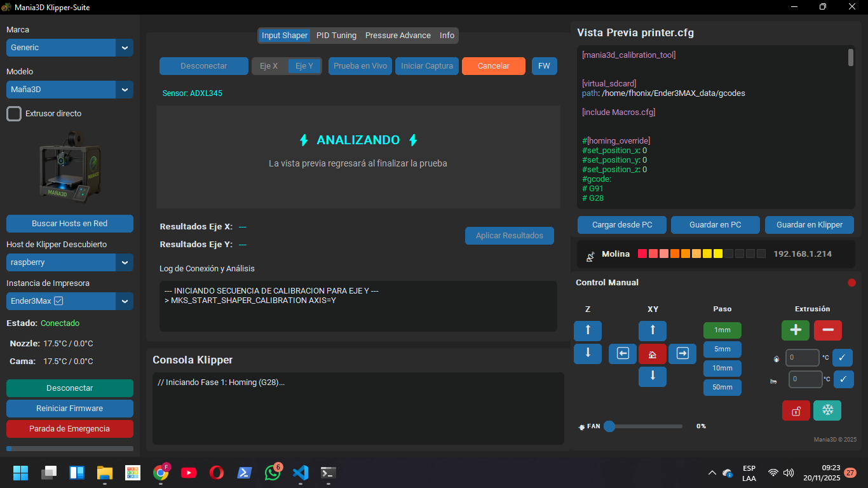Screen dimensions: 868x488
Task: Enable the Extrusor directo checkbox
Action: coord(14,114)
